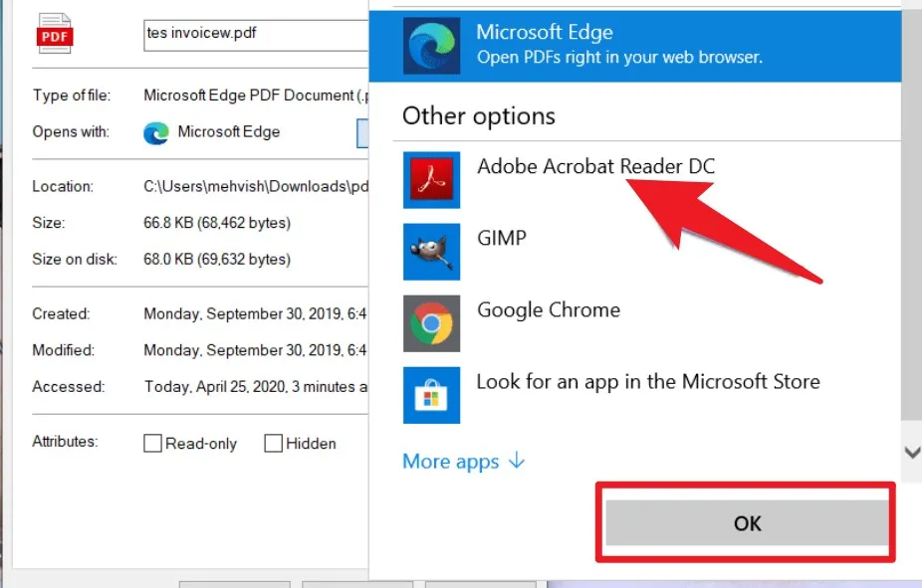Click the red PDF file icon
The width and height of the screenshot is (922, 588).
coord(55,34)
